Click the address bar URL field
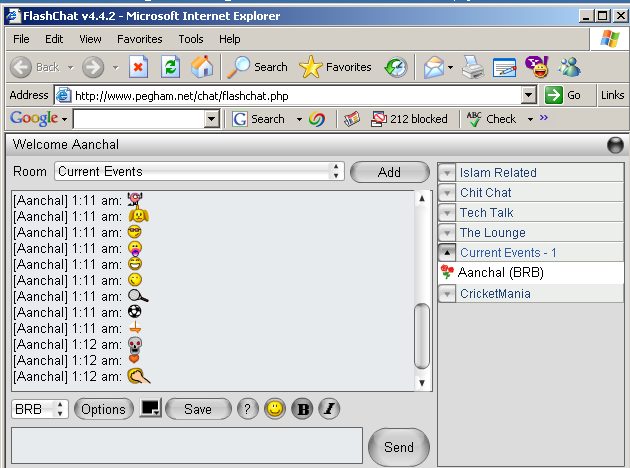 [x=288, y=96]
